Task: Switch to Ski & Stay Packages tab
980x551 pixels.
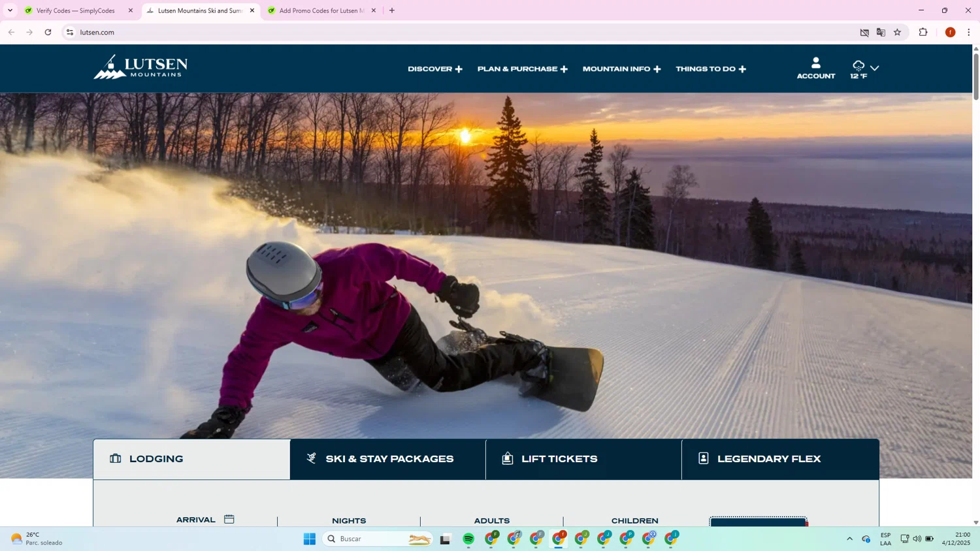Action: pos(388,459)
